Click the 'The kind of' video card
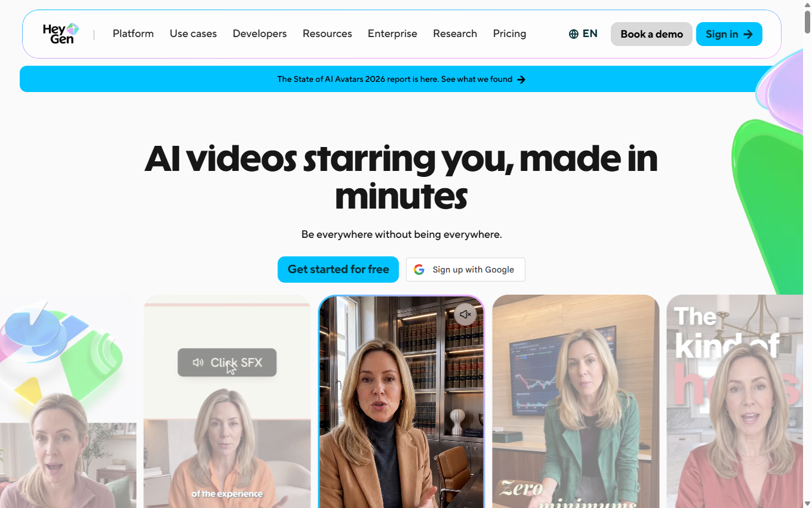812x508 pixels. (735, 401)
